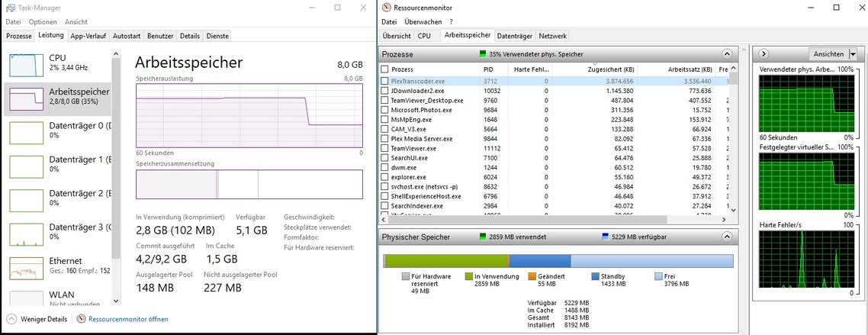The width and height of the screenshot is (868, 335).
Task: Select SearchUI.exe process row
Action: (x=554, y=158)
